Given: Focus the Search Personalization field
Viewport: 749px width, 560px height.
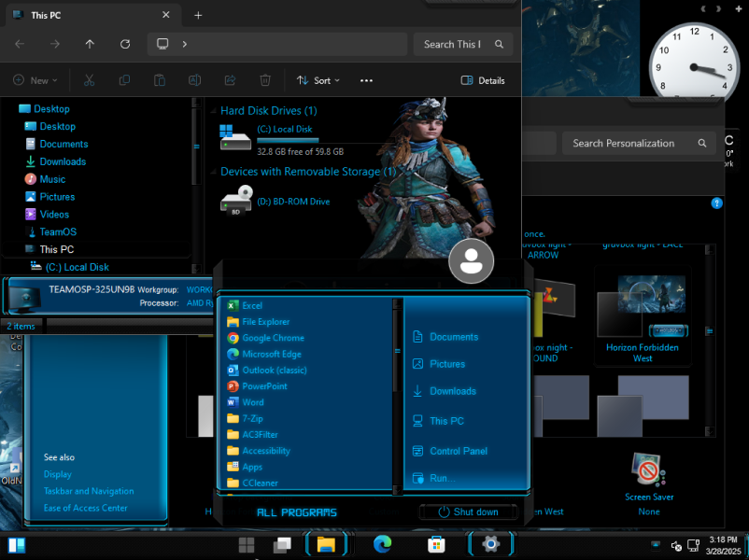Looking at the screenshot, I should coord(639,143).
